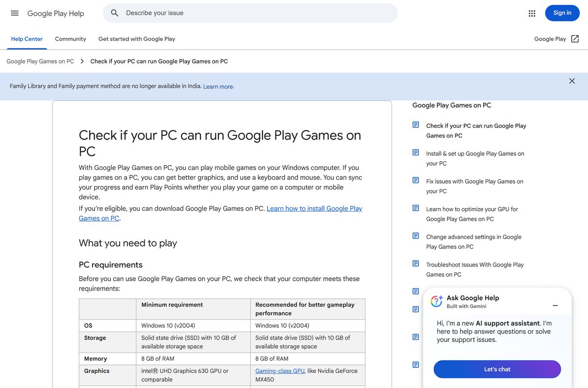
Task: Open Learn how to optimize your GPU article
Action: pos(472,214)
